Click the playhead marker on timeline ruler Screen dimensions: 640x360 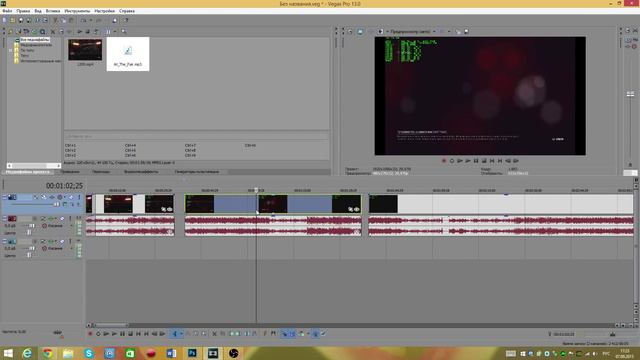tap(256, 190)
